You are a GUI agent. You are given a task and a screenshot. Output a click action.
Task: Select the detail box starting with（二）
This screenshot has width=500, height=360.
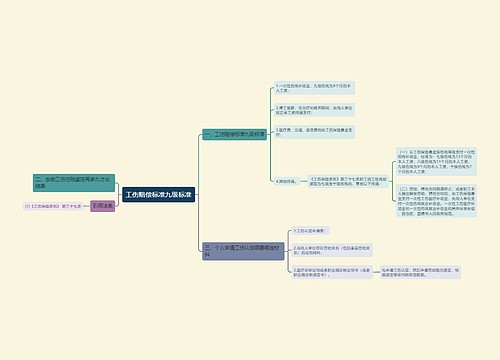(436, 201)
